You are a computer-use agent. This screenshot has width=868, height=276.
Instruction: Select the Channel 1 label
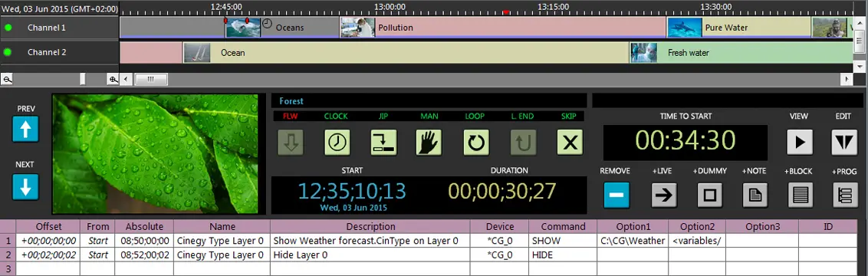47,28
